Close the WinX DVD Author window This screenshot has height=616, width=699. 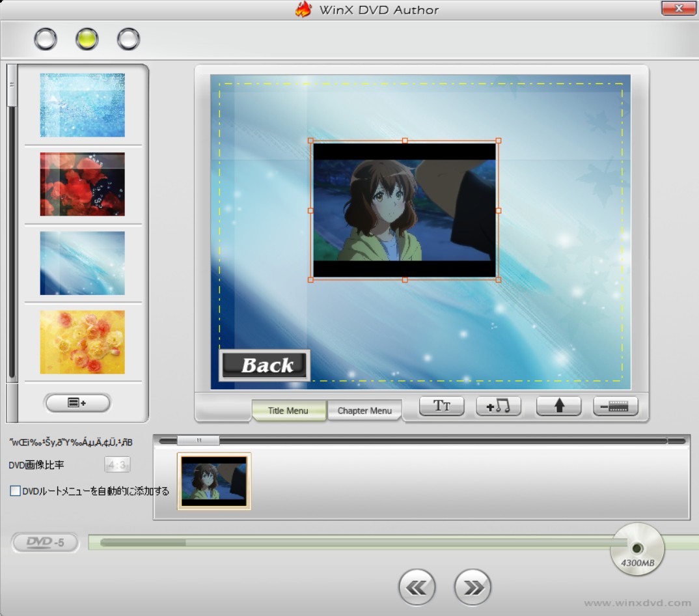tap(678, 8)
